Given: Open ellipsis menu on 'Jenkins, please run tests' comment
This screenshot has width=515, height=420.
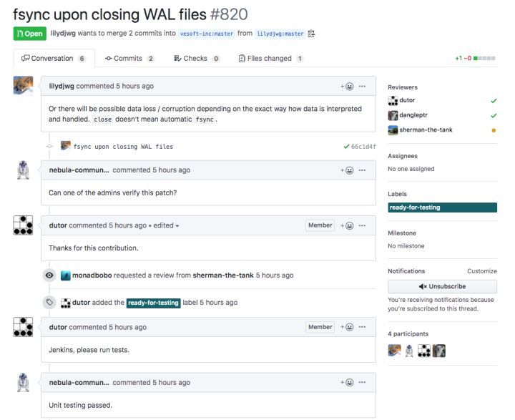Looking at the screenshot, I should point(362,327).
